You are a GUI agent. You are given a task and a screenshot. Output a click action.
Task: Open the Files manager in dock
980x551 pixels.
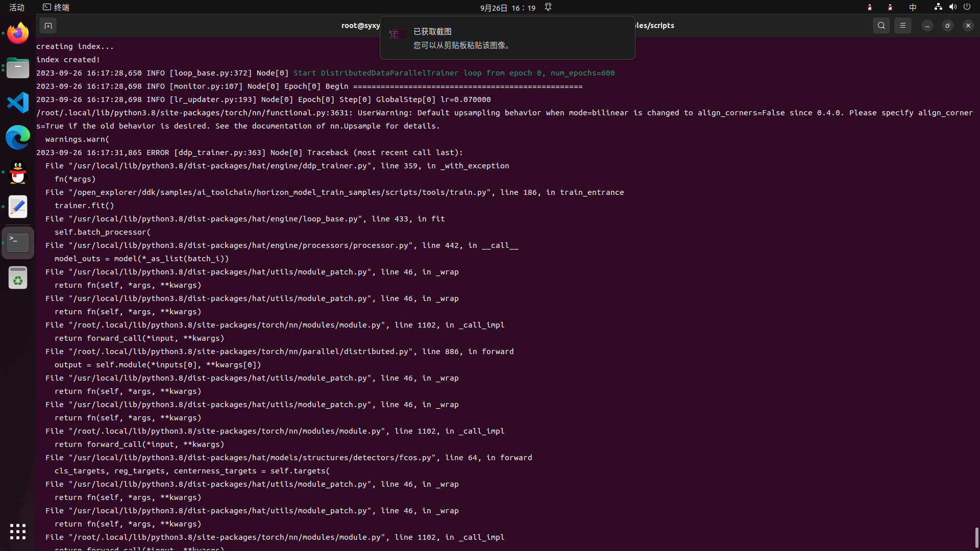tap(18, 68)
